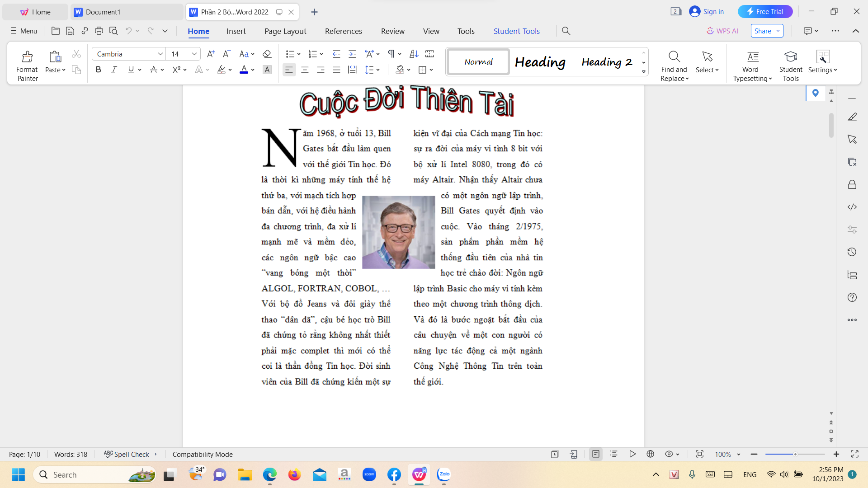The image size is (868, 488).
Task: Click the Copy icon below Cut
Action: tap(76, 70)
